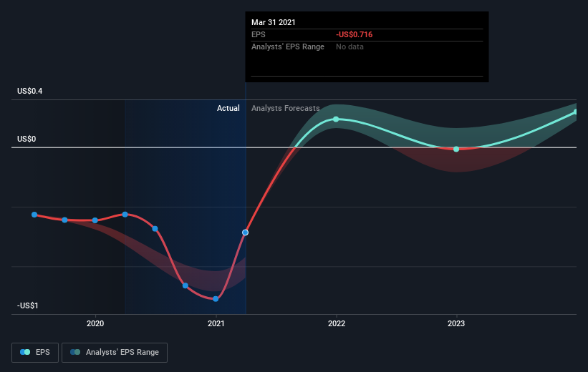Click the 2021 x-axis label
The height and width of the screenshot is (372, 588).
click(216, 323)
